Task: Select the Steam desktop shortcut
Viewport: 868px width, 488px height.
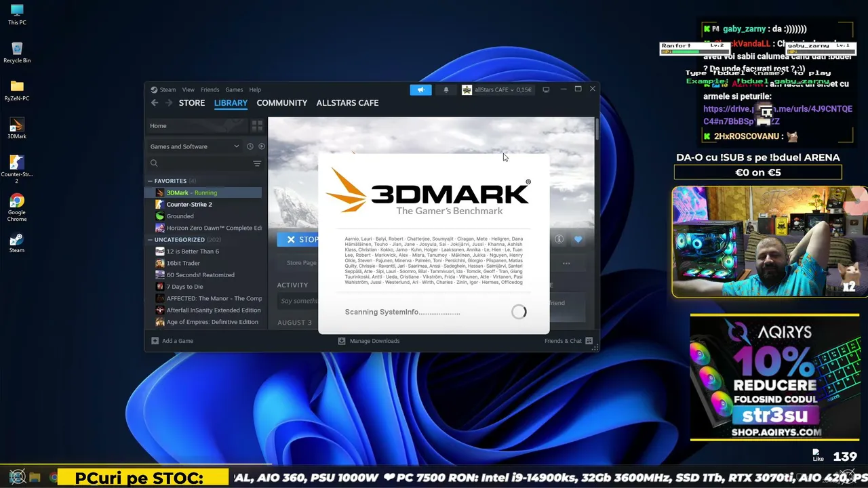Action: [17, 243]
